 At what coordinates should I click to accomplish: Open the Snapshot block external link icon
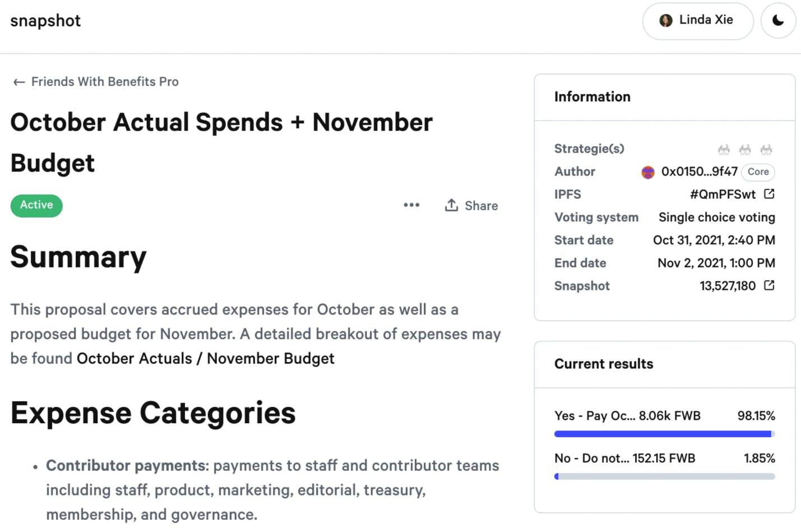tap(769, 285)
